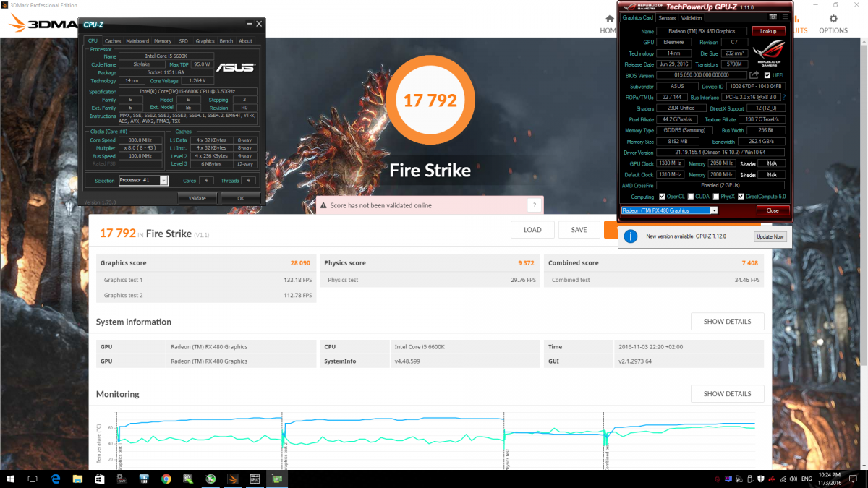Click the Validate button in CPU-Z
Viewport: 868px width, 488px height.
click(197, 197)
